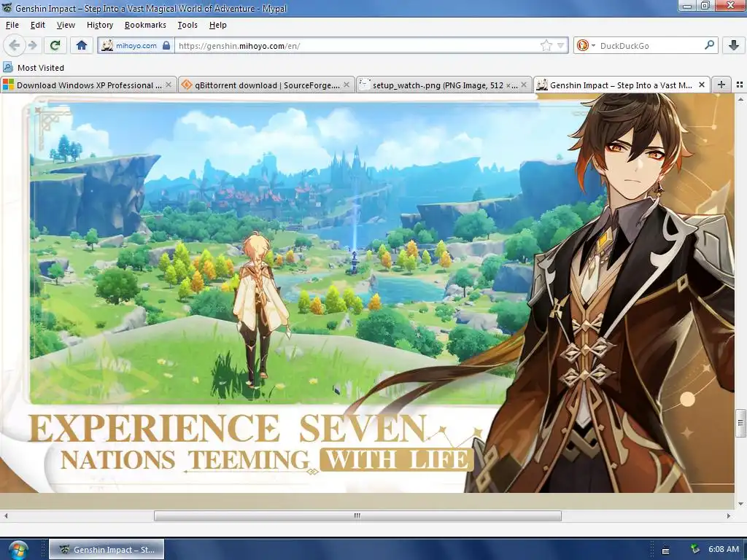Click the horizontal scrollbar thumb

(x=357, y=516)
